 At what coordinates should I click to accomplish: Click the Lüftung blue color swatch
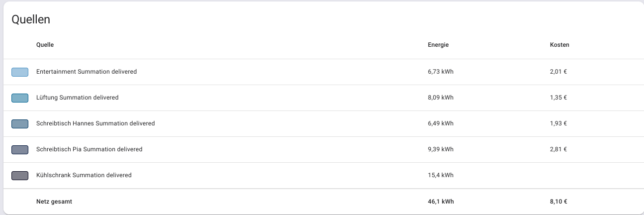[x=20, y=98]
